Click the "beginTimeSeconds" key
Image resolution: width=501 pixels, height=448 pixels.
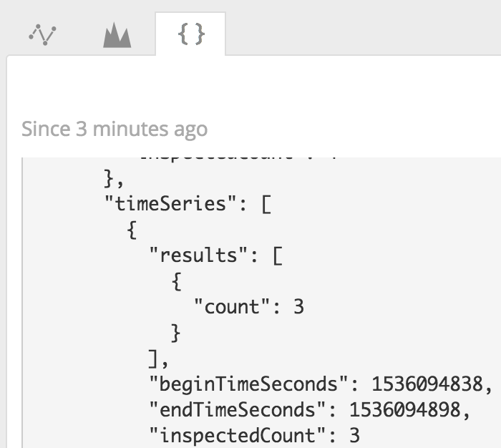[248, 384]
